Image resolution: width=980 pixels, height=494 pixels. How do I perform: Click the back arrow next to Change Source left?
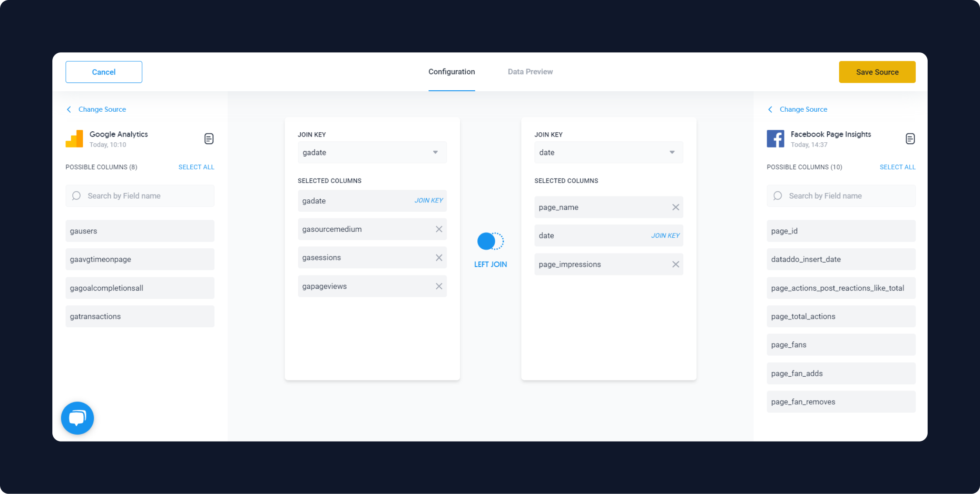point(69,110)
